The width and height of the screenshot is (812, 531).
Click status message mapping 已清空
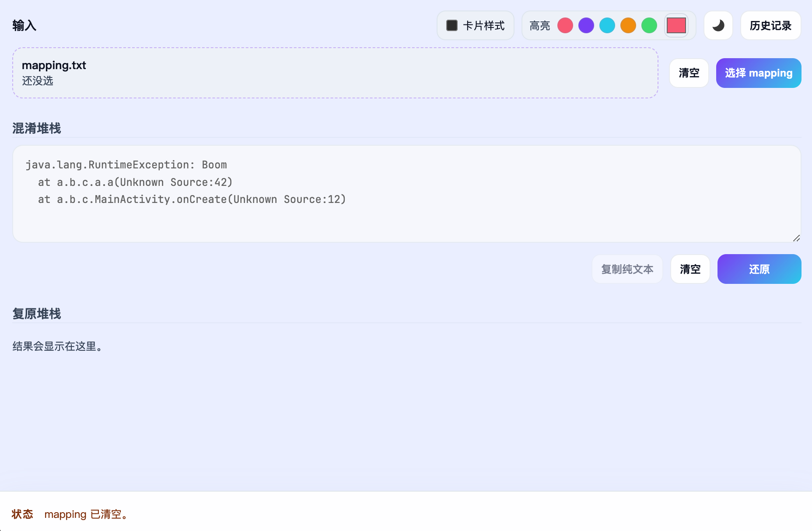click(x=87, y=514)
